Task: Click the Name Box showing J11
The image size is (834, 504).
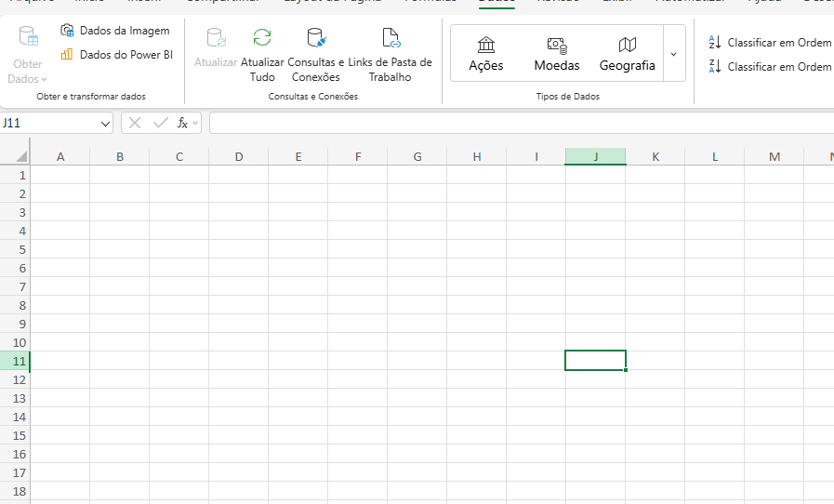Action: point(49,124)
